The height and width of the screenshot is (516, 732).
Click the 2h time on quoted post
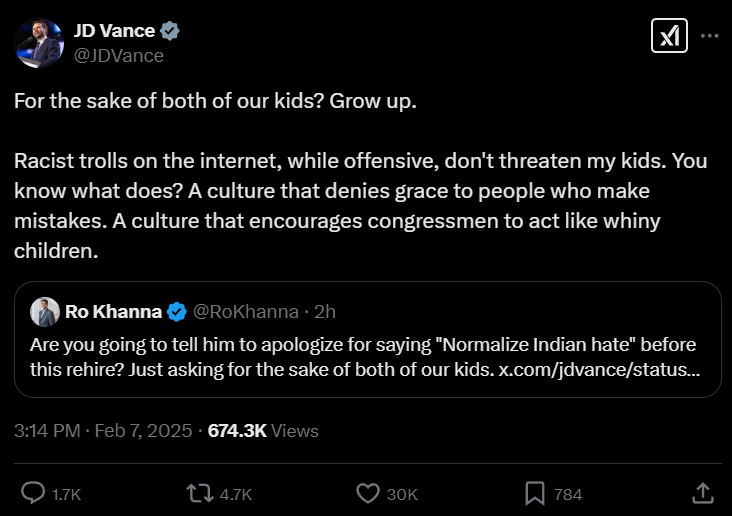pos(325,312)
